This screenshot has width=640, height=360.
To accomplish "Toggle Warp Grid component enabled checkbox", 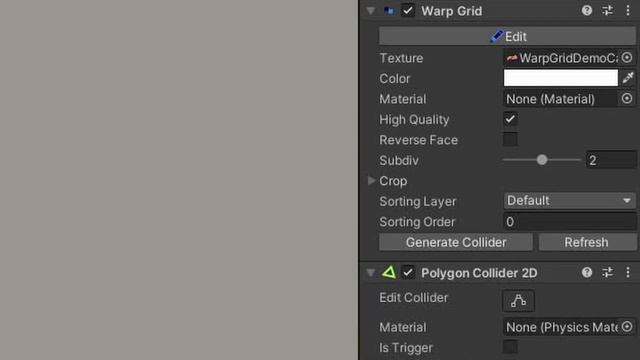I will point(408,11).
